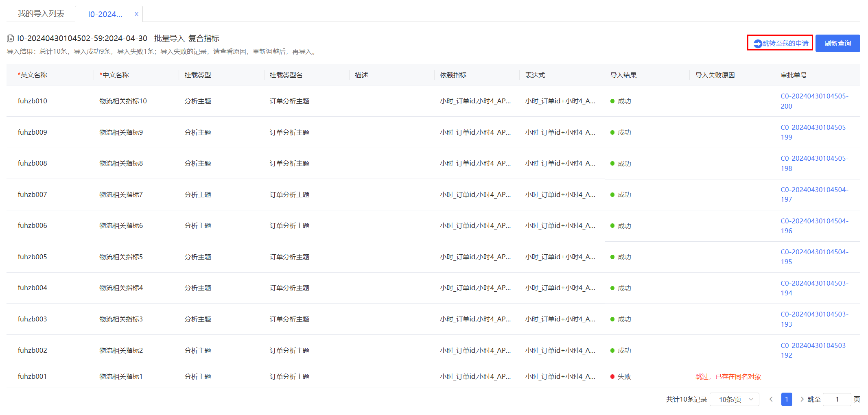868x415 pixels.
Task: Click the 成功 status in fuhzb002 row
Action: (621, 350)
